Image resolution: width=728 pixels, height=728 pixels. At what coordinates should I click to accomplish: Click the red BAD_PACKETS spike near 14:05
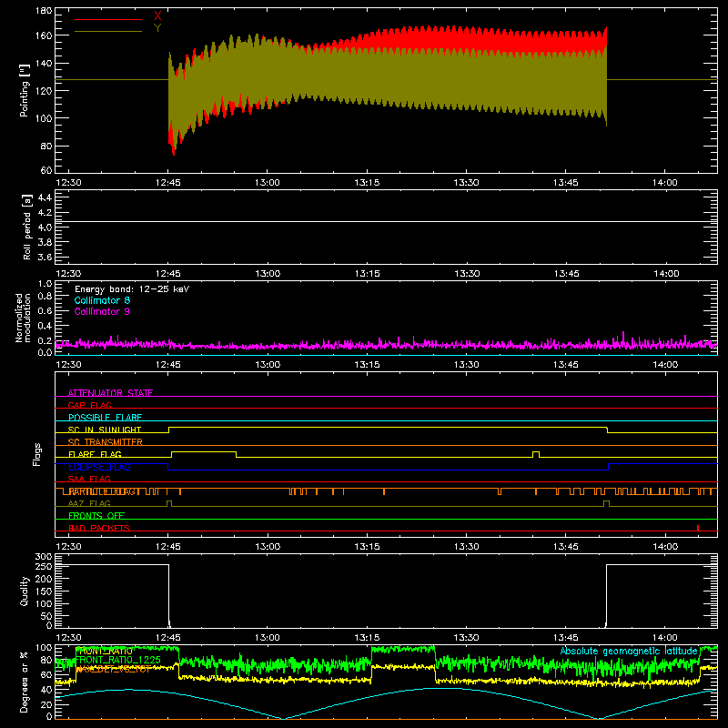click(x=698, y=528)
